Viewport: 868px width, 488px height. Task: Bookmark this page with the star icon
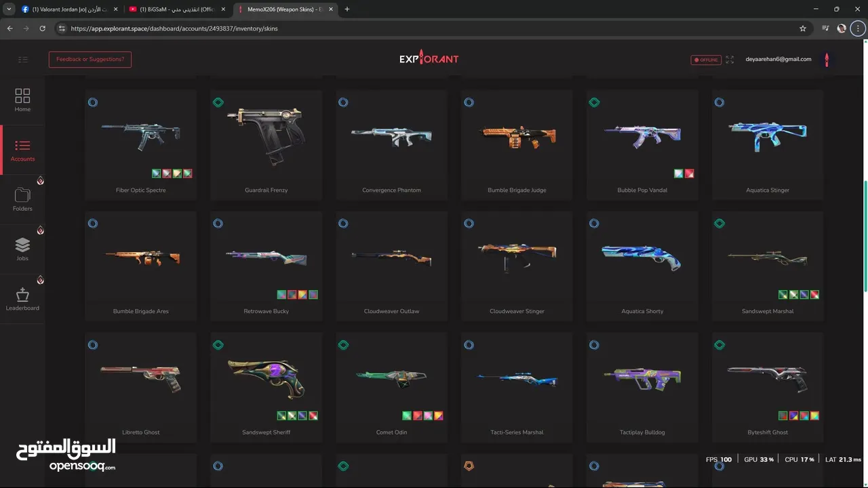pos(803,28)
